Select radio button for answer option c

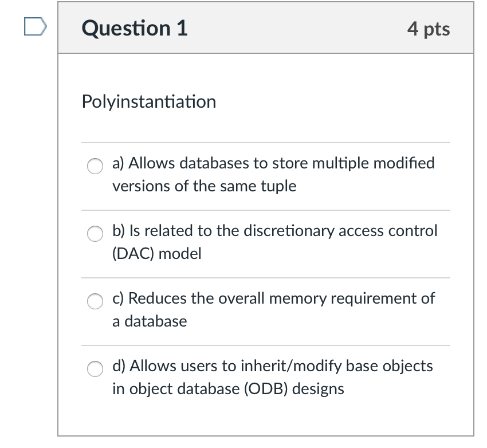click(x=95, y=301)
